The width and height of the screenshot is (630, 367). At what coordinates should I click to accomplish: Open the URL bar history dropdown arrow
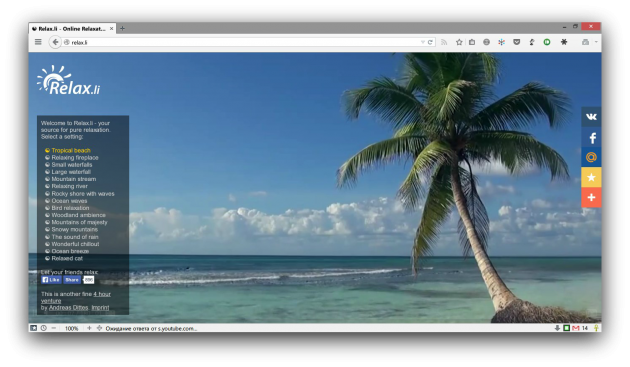pos(422,42)
